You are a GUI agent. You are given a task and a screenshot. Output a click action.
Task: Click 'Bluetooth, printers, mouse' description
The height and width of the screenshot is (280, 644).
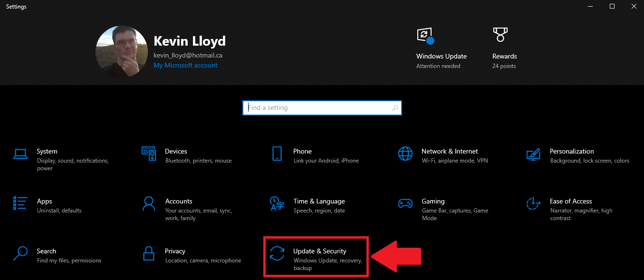[x=199, y=161]
